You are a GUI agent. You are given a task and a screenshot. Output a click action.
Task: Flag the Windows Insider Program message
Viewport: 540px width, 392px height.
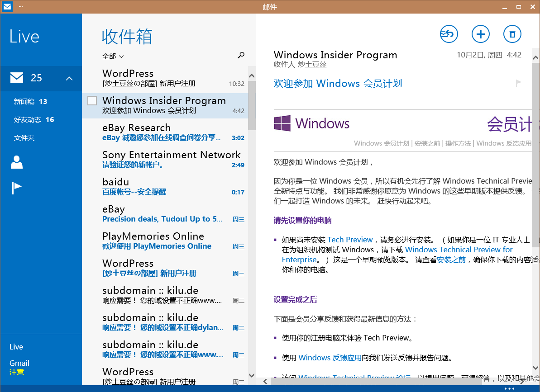(519, 83)
